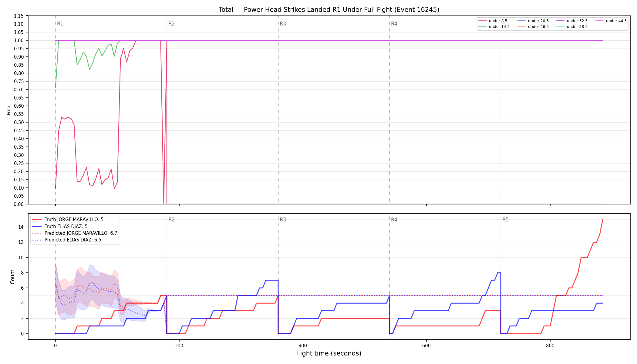637x364 pixels.
Task: Click the R3 round label in the probability chart
Action: pos(283,24)
